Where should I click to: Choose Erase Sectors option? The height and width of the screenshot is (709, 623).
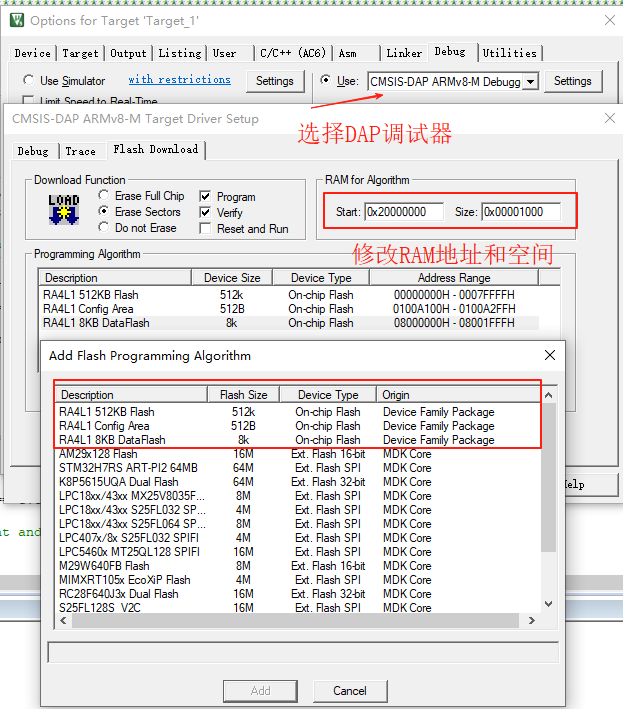click(104, 211)
